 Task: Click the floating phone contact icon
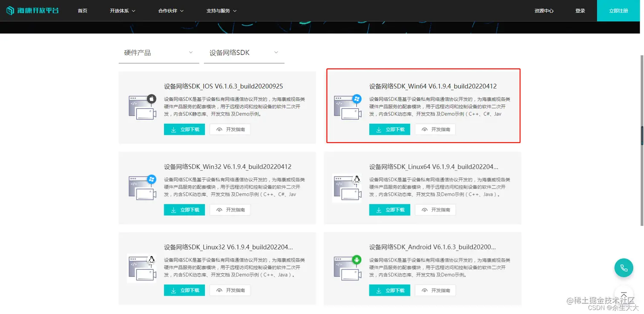[x=624, y=268]
